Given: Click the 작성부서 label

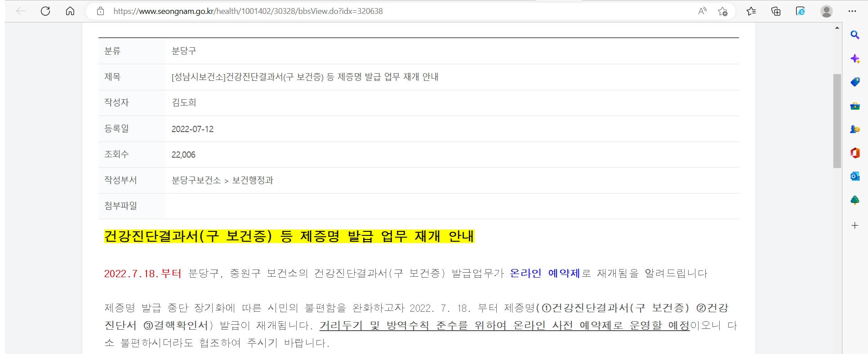Looking at the screenshot, I should [120, 180].
